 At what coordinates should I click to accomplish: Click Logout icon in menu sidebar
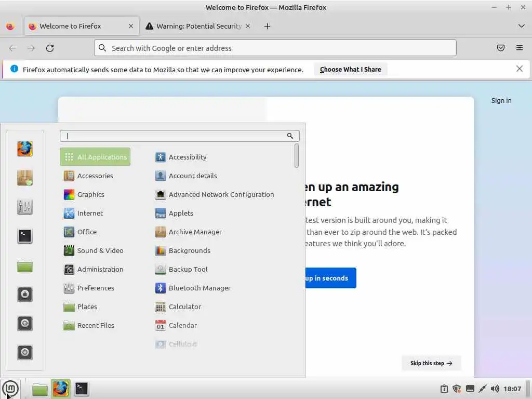(25, 323)
